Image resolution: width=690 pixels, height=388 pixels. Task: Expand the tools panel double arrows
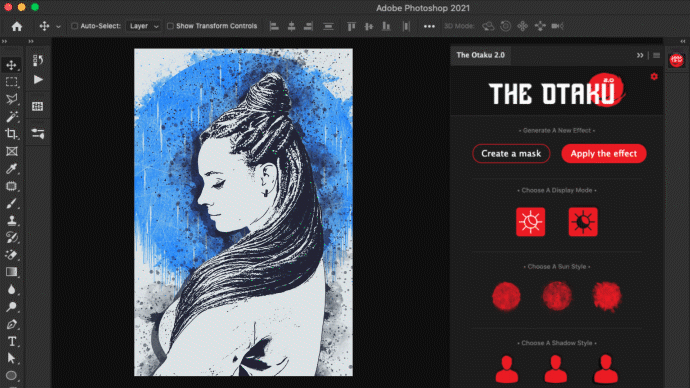coord(4,41)
